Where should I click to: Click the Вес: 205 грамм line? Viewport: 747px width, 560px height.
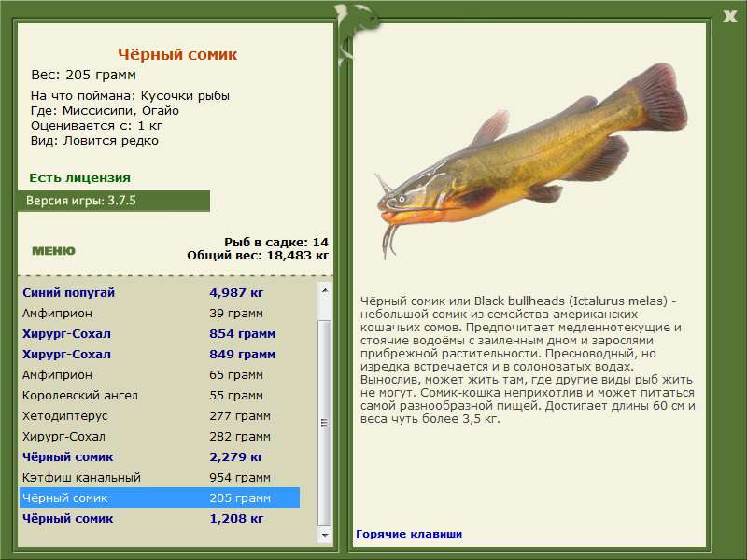tap(83, 75)
